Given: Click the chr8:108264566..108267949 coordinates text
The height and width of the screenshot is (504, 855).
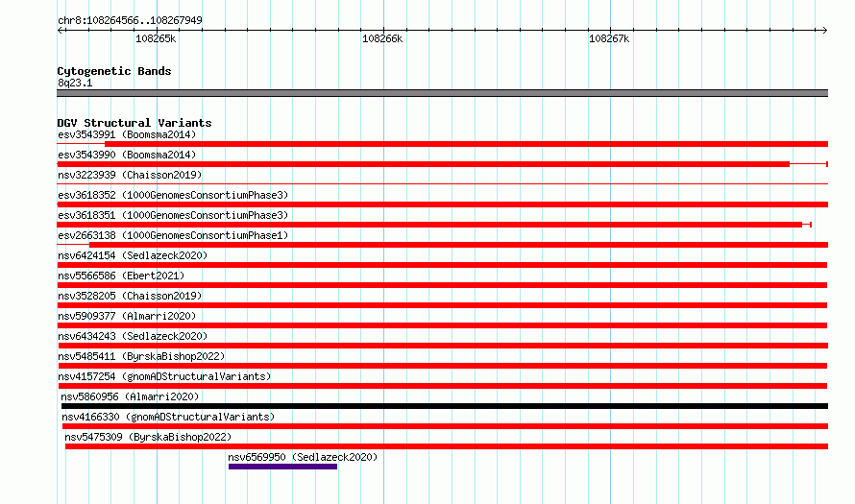Looking at the screenshot, I should (x=130, y=20).
